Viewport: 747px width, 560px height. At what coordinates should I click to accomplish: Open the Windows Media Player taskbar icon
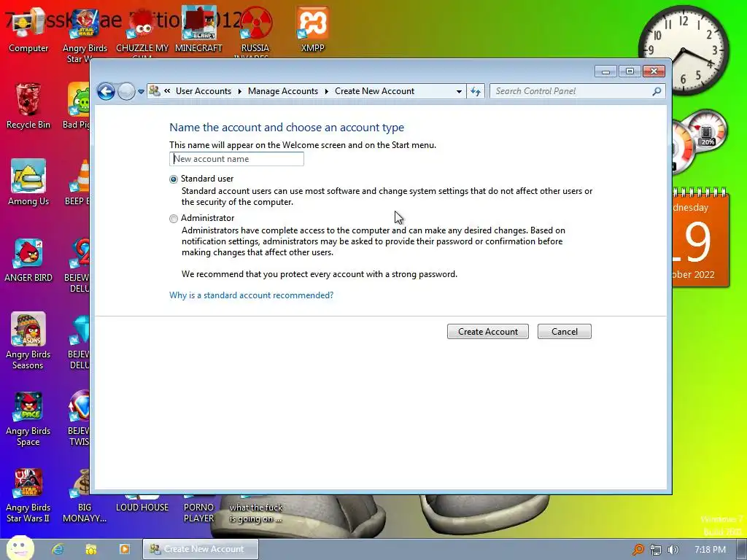(x=124, y=549)
